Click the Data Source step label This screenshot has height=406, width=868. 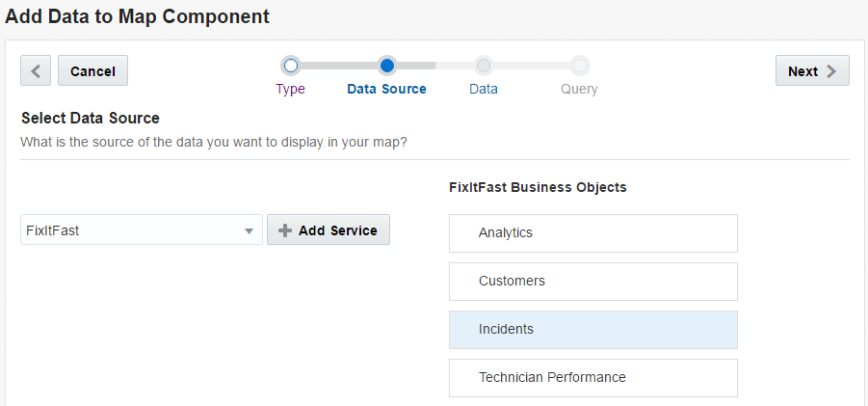pos(386,89)
